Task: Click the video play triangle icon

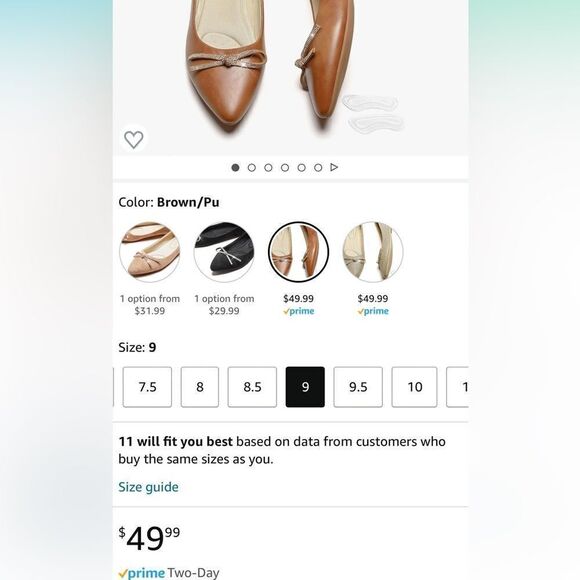Action: point(334,167)
